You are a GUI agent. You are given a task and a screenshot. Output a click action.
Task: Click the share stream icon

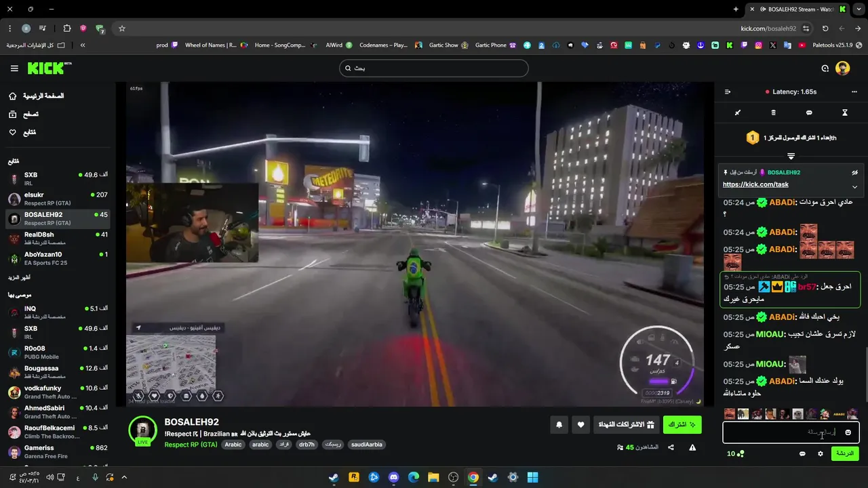pos(671,447)
